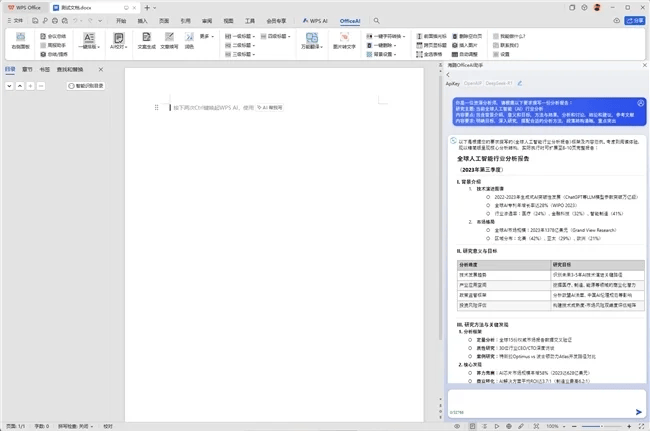
Task: Click the 文案生成 copy generation icon
Action: point(146,41)
